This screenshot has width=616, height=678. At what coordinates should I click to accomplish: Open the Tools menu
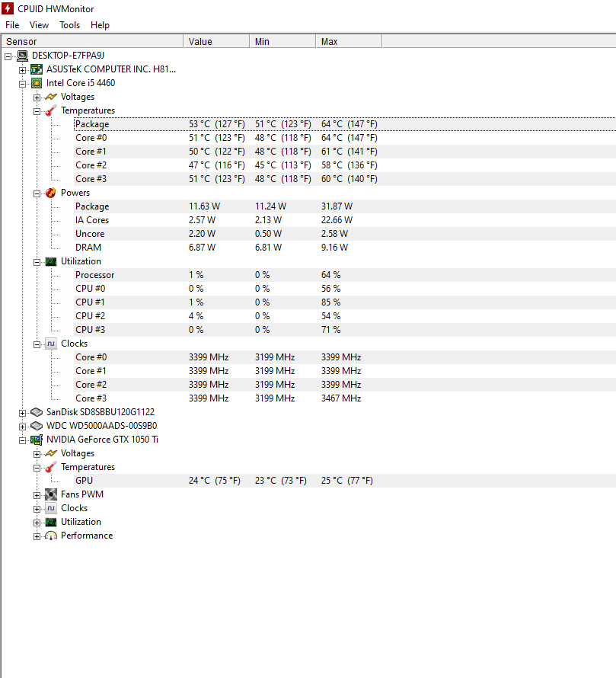click(x=69, y=25)
